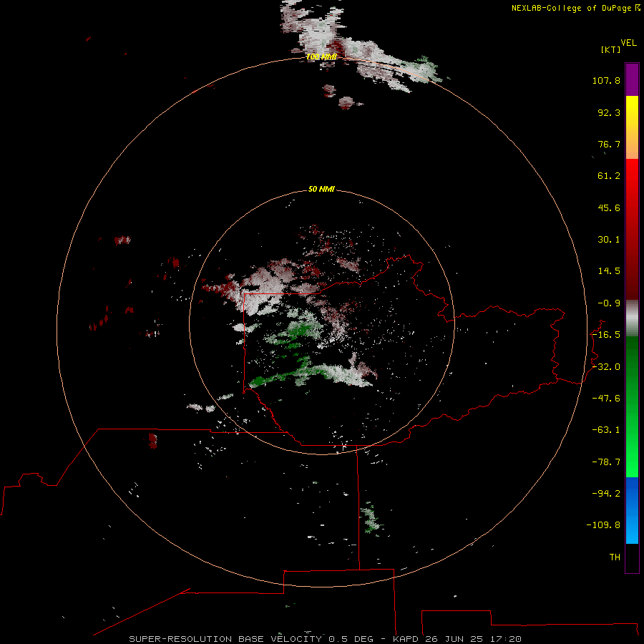Select the -47.6 legend value
Viewport: 644px width, 644px height.
[x=606, y=399]
